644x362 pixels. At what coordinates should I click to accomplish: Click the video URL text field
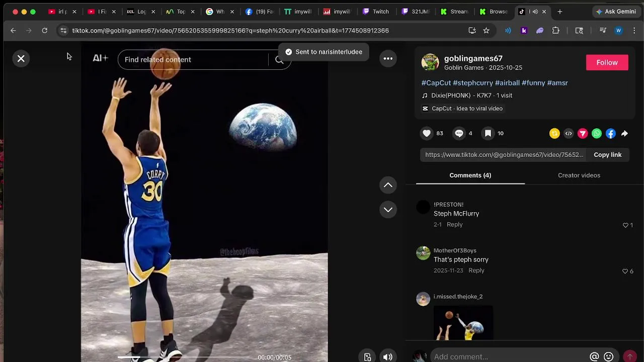(504, 155)
